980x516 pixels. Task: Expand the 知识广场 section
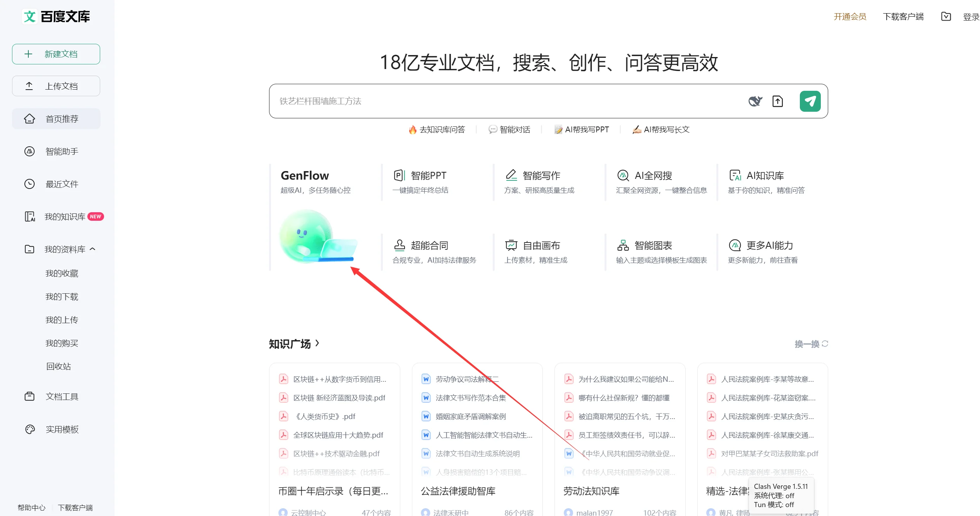pos(294,344)
